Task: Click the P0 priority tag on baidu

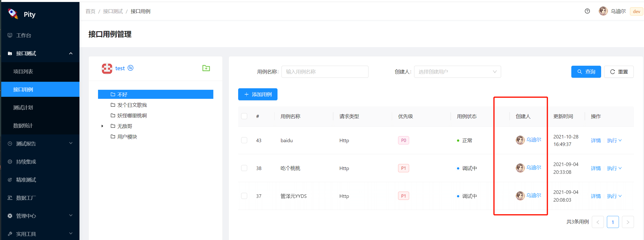Action: 404,140
